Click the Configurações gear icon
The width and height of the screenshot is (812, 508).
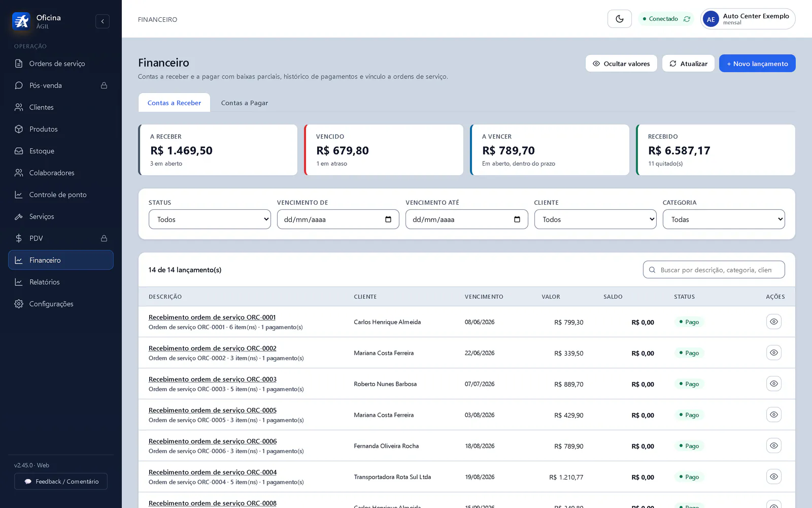click(x=19, y=304)
